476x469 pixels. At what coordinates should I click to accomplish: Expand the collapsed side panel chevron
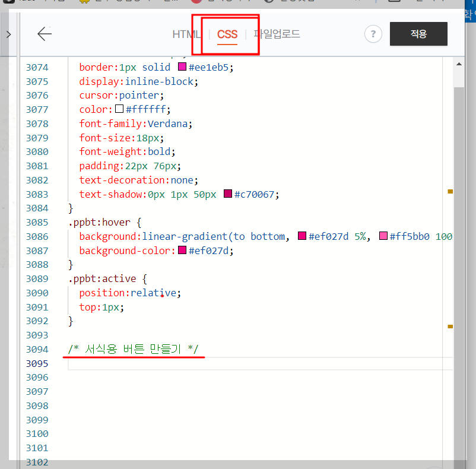(x=8, y=34)
